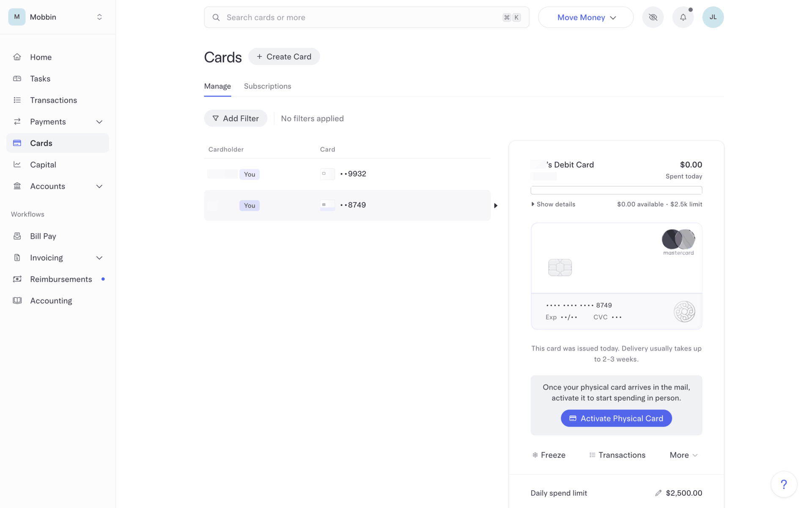Click 'No filters applied' text

[312, 119]
